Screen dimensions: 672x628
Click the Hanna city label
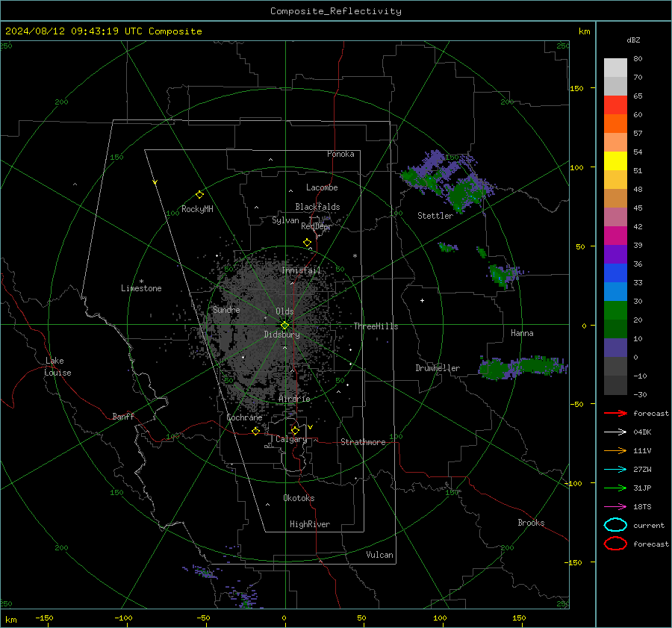[522, 333]
